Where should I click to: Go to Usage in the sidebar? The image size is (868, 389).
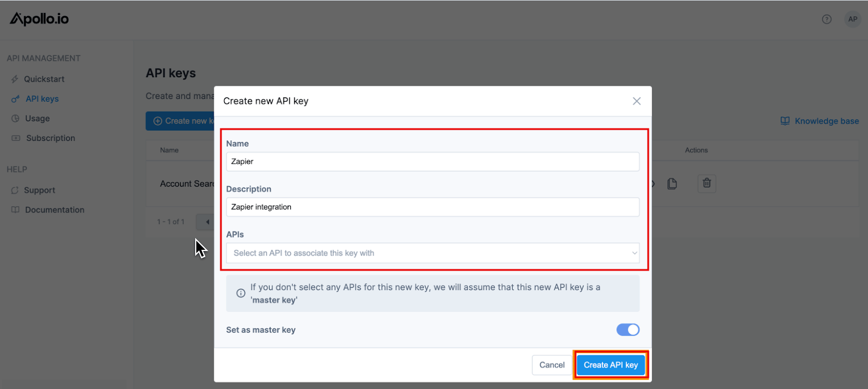click(37, 118)
